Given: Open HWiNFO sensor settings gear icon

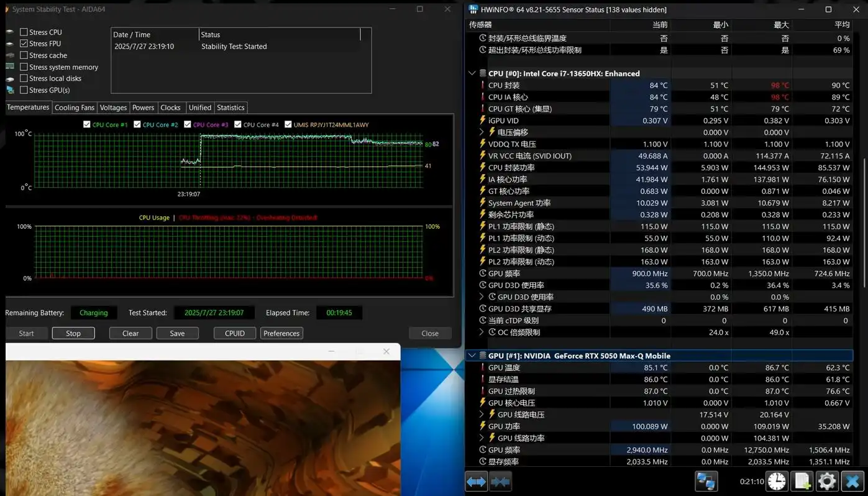Looking at the screenshot, I should [827, 481].
